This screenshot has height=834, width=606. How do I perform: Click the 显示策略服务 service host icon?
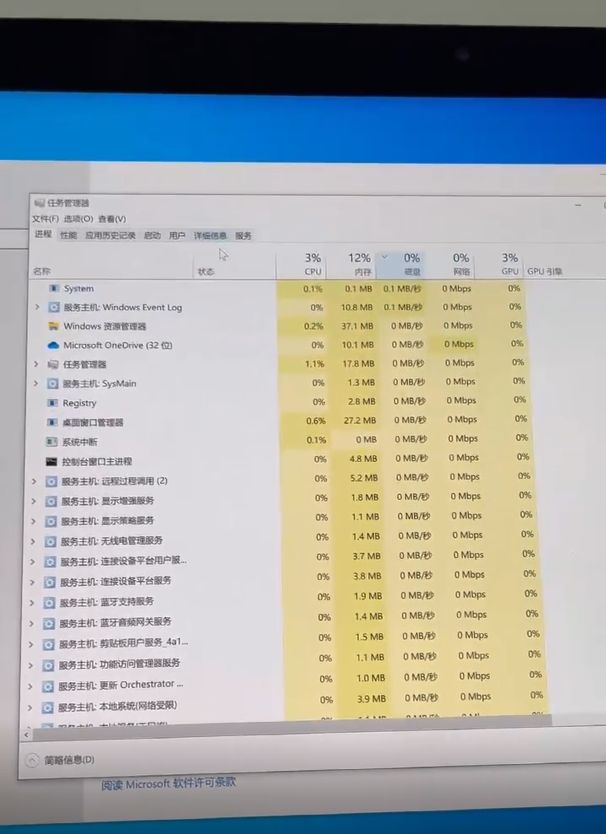(51, 521)
